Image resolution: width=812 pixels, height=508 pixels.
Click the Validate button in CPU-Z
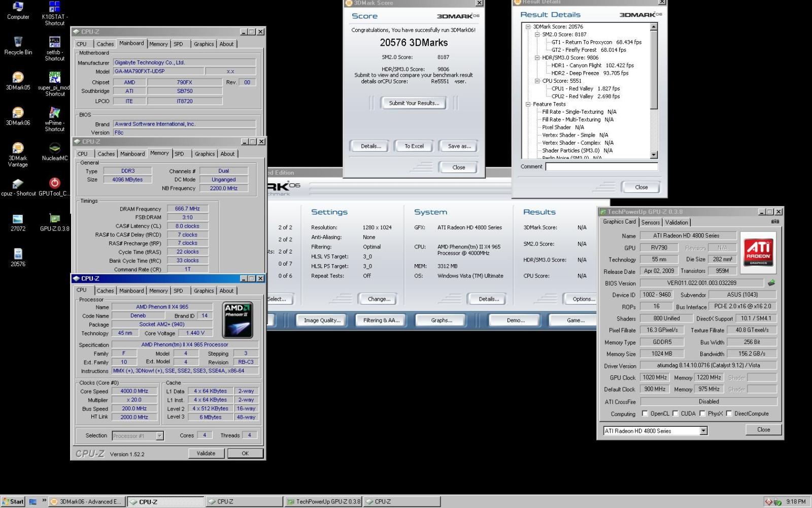pos(206,453)
